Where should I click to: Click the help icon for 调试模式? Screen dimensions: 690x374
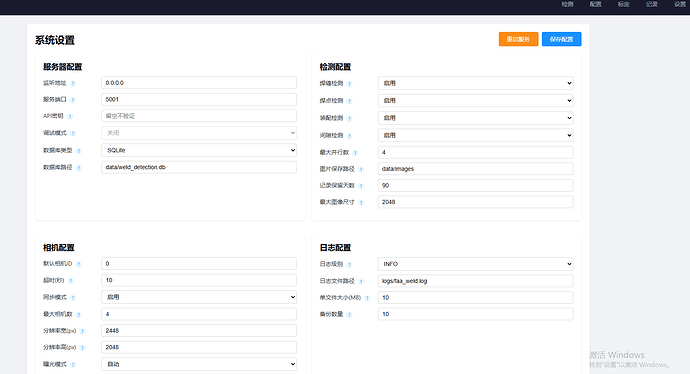[x=73, y=133]
